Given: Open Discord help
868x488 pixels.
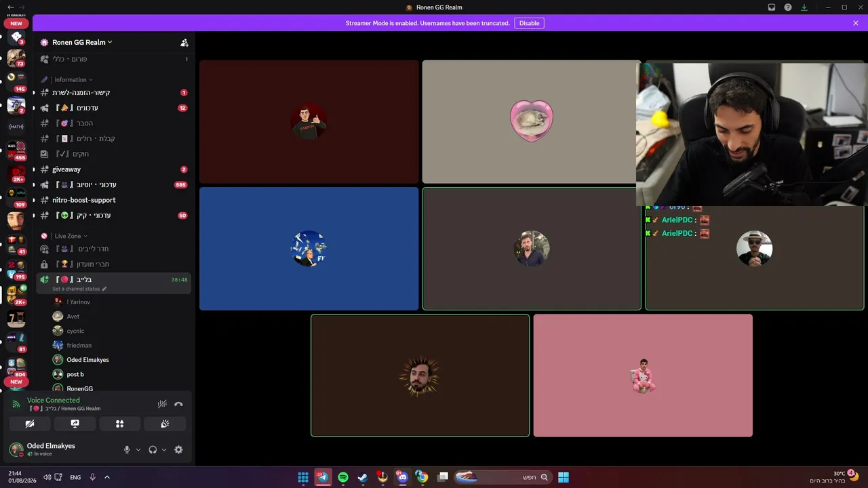Looking at the screenshot, I should [x=788, y=7].
